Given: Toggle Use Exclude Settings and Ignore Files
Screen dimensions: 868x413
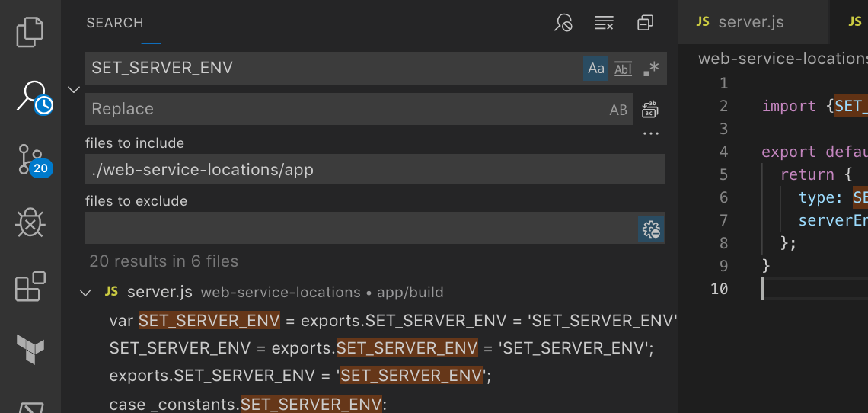Looking at the screenshot, I should coord(651,229).
